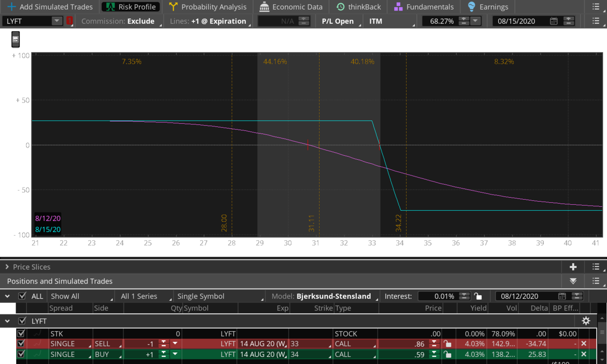The height and width of the screenshot is (364, 607).
Task: Open the All 1 Series dropdown
Action: point(144,296)
